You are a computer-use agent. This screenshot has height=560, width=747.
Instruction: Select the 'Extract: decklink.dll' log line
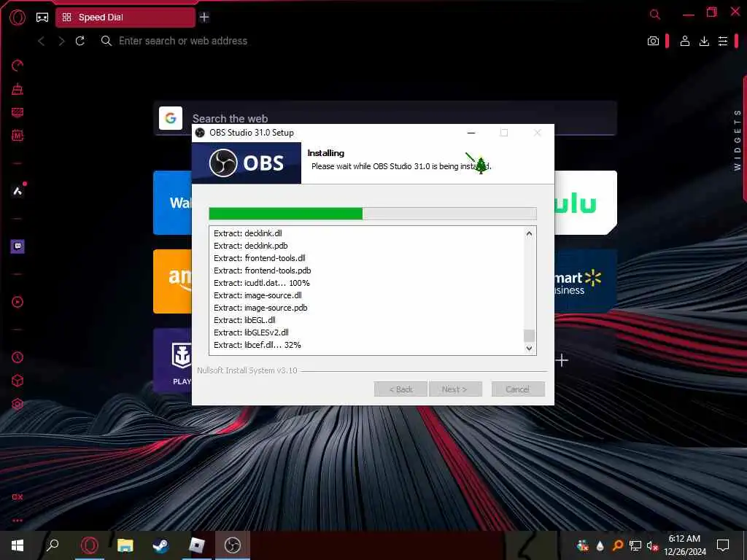248,233
